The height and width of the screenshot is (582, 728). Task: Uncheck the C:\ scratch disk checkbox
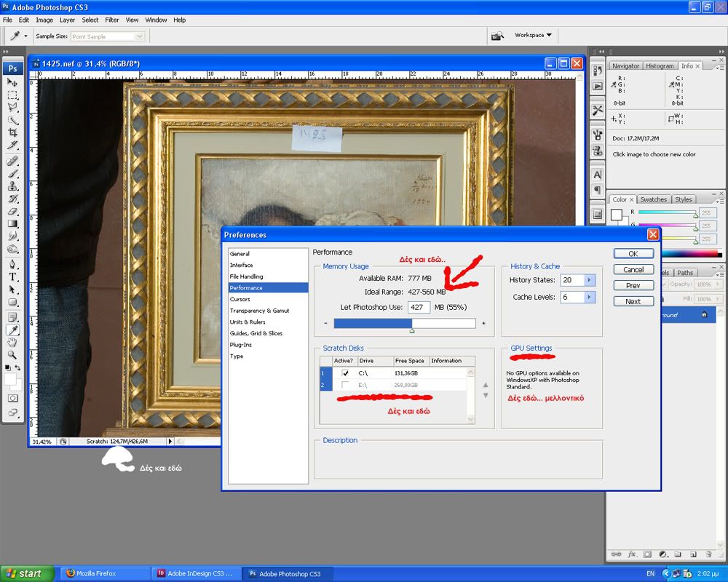(x=345, y=373)
